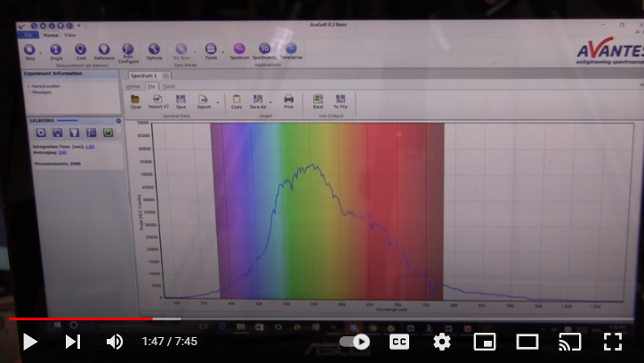The width and height of the screenshot is (644, 363).
Task: Enter fullscreen mode
Action: (613, 342)
